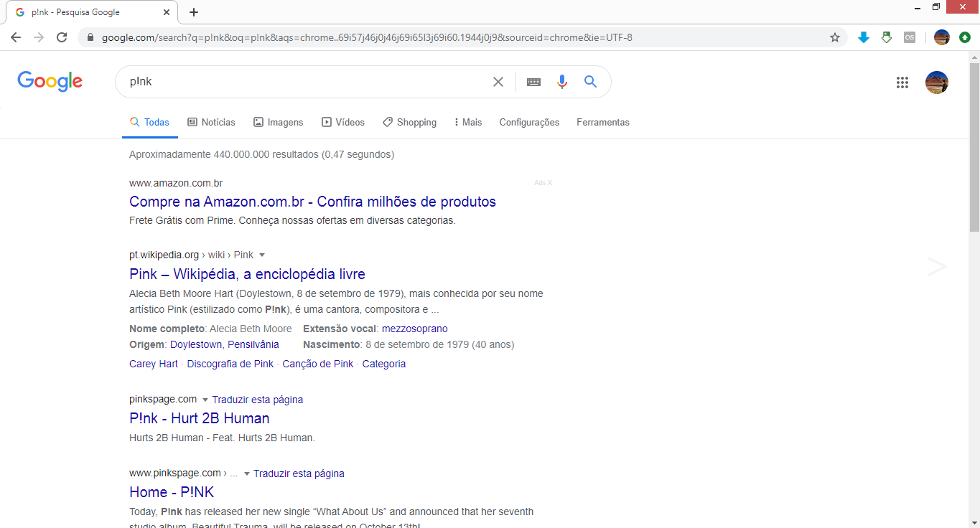Close the p!nk Google search tab

(167, 12)
